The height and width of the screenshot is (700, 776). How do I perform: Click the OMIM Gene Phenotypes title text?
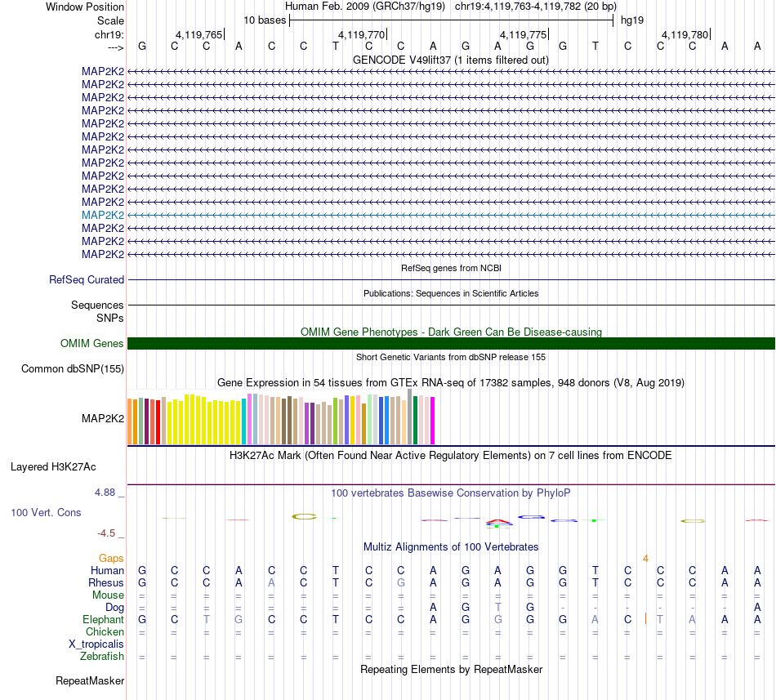pos(451,332)
